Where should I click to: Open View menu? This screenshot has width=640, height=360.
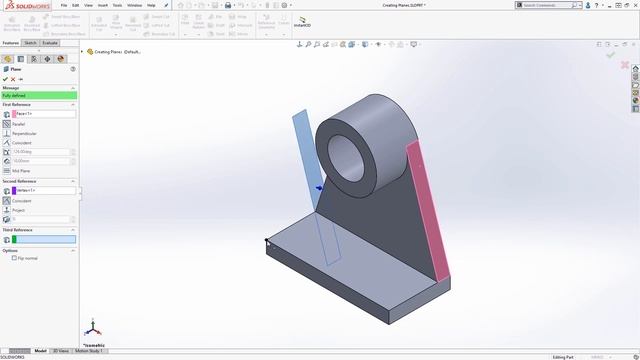[88, 5]
